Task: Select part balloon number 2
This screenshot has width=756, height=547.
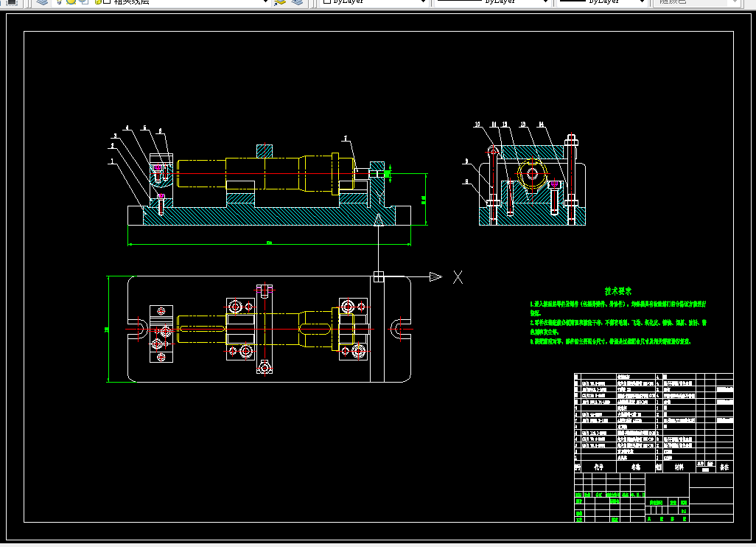Action: coord(112,146)
